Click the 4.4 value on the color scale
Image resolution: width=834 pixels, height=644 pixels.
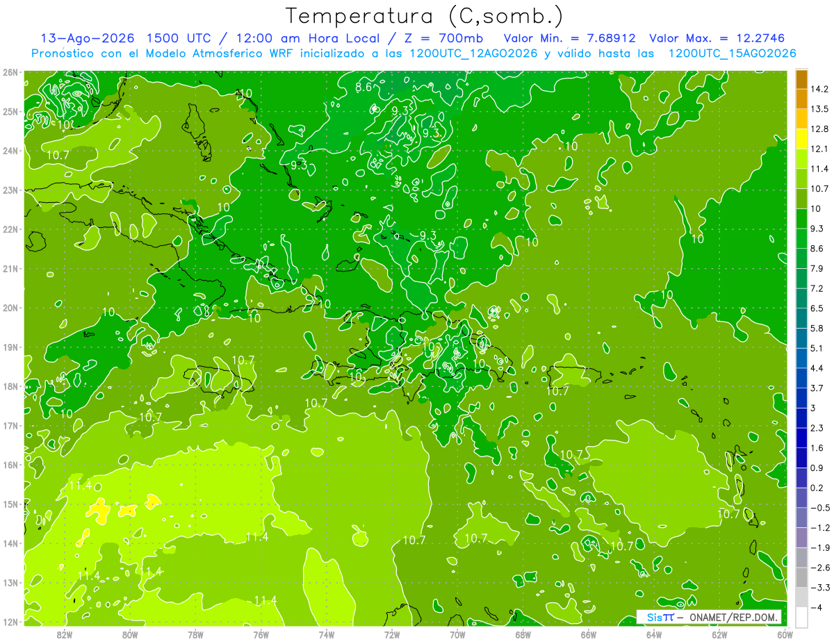pyautogui.click(x=817, y=368)
